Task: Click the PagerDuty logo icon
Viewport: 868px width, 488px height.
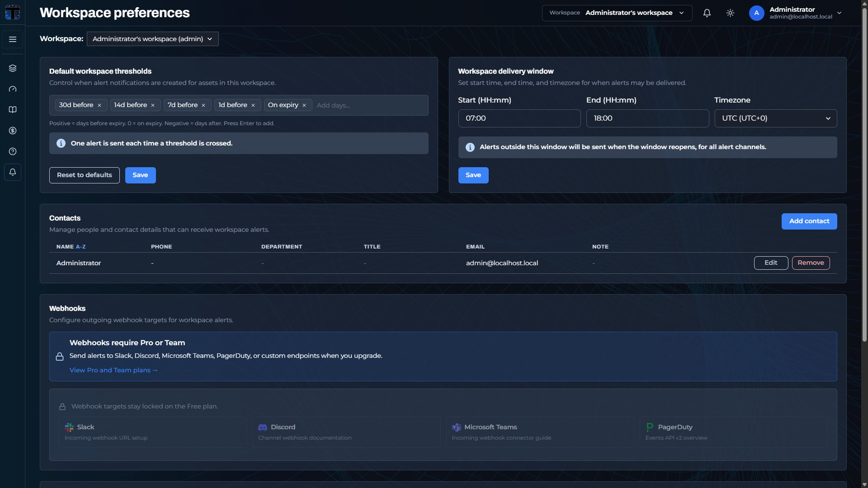Action: (650, 427)
